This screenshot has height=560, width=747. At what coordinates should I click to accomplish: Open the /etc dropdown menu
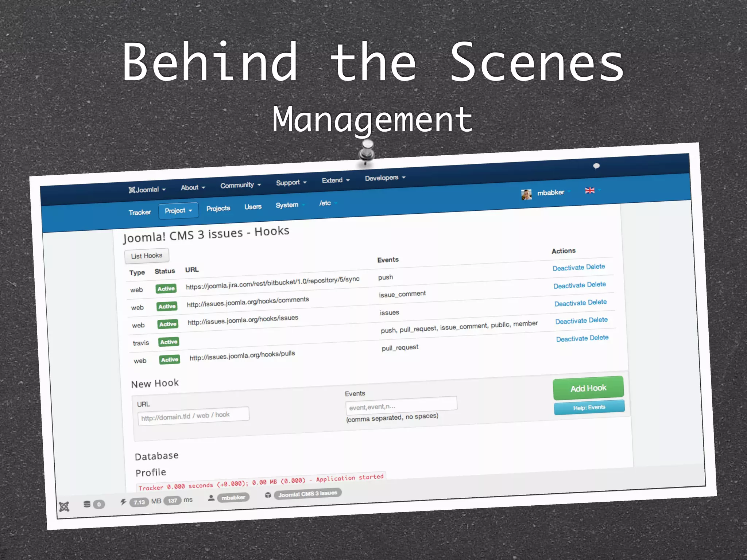pyautogui.click(x=328, y=203)
